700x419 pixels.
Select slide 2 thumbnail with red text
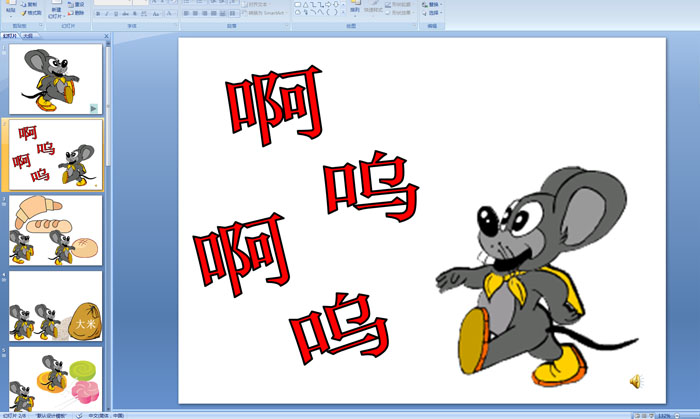pyautogui.click(x=55, y=155)
